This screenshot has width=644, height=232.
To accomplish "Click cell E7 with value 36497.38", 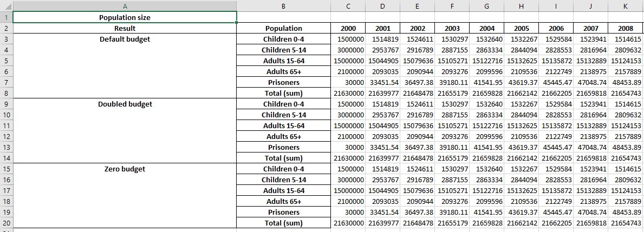I will click(x=417, y=82).
